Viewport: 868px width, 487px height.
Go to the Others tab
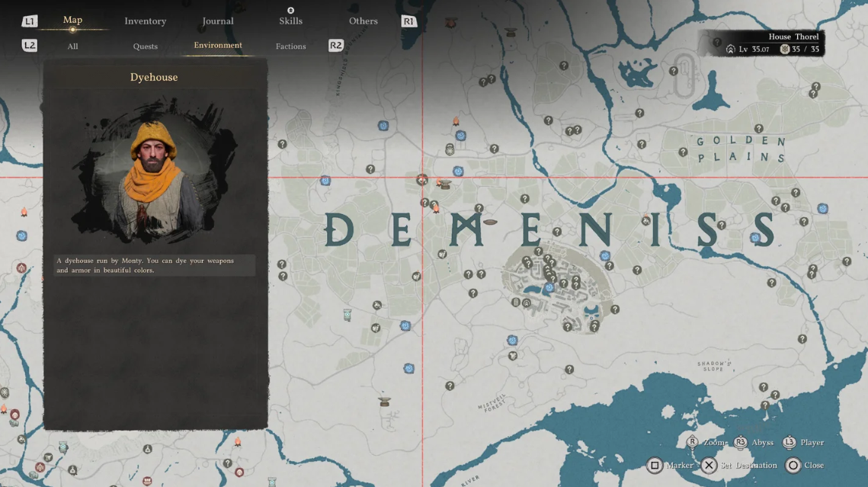pyautogui.click(x=364, y=21)
